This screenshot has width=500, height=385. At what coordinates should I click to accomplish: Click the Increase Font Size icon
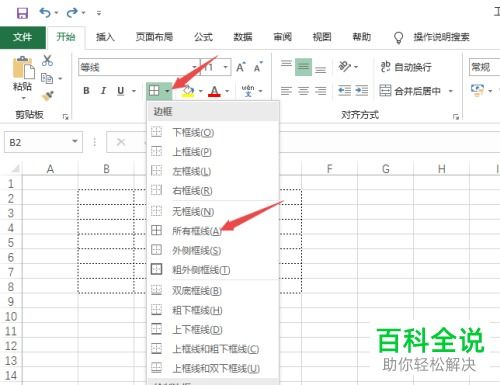[241, 67]
